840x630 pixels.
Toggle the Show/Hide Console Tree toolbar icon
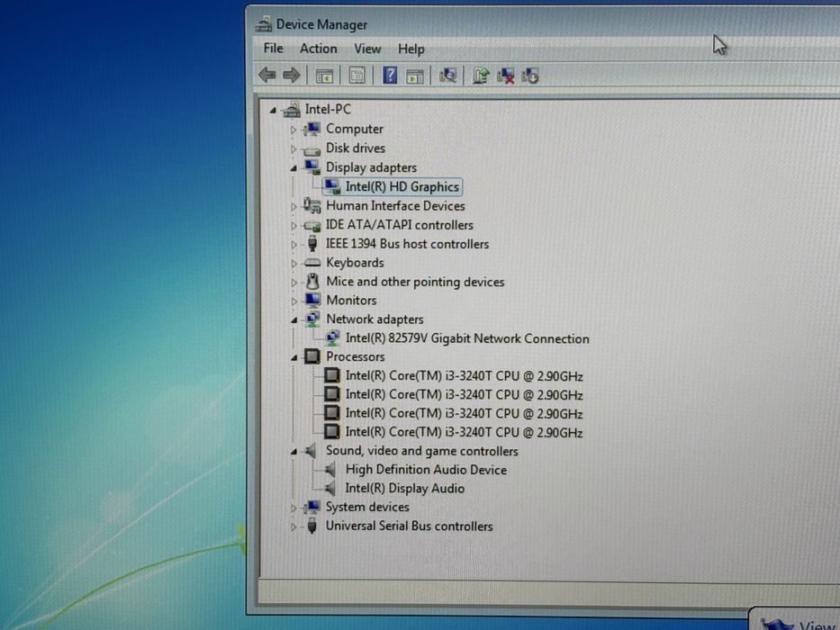[324, 76]
